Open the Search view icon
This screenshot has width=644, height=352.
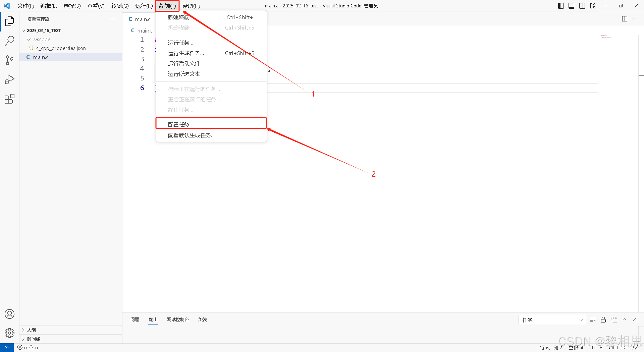(9, 41)
